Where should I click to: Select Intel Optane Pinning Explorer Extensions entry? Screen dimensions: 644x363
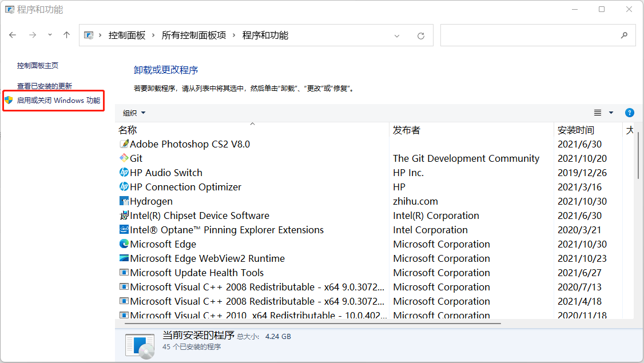(x=226, y=230)
